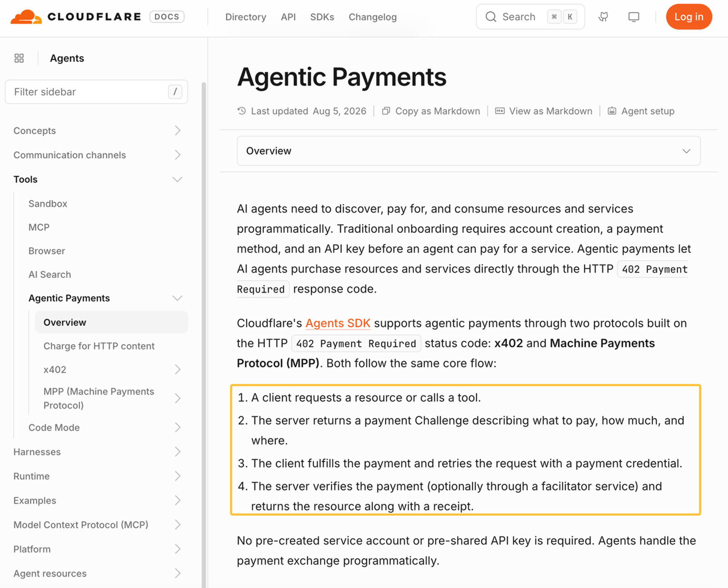
Task: Open the Overview on-this-page dropdown
Action: (x=469, y=151)
